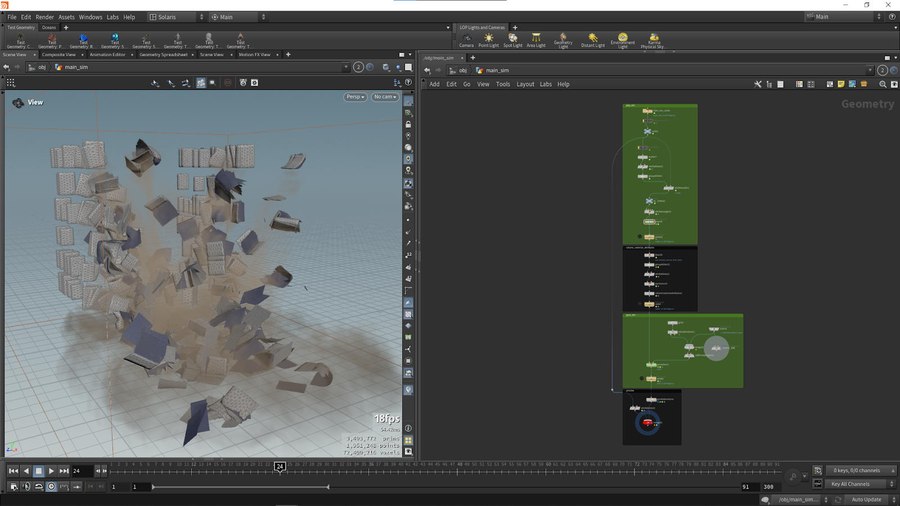Image resolution: width=900 pixels, height=506 pixels.
Task: Open the Layout menu in network editor
Action: [525, 84]
